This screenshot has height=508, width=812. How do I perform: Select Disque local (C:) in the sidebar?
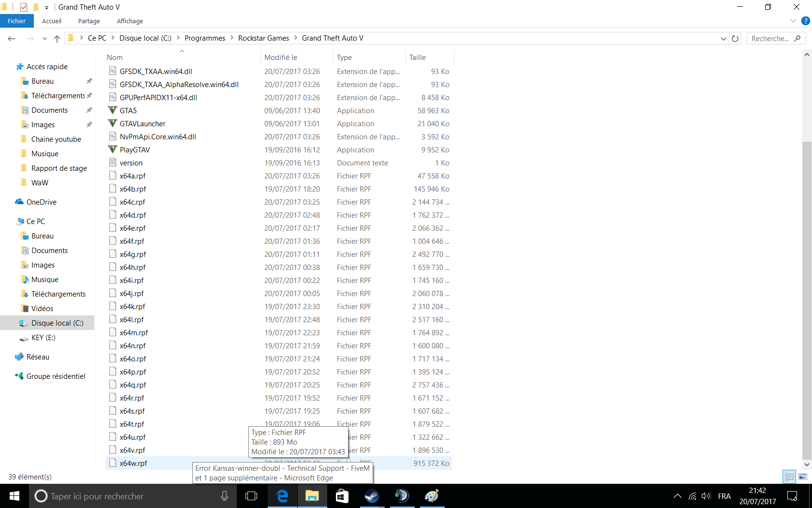[x=47, y=323]
